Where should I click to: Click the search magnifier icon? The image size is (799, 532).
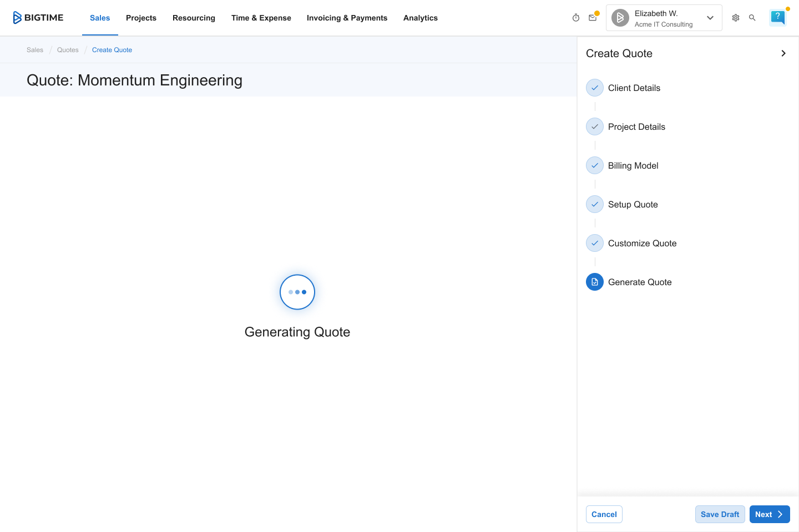752,18
